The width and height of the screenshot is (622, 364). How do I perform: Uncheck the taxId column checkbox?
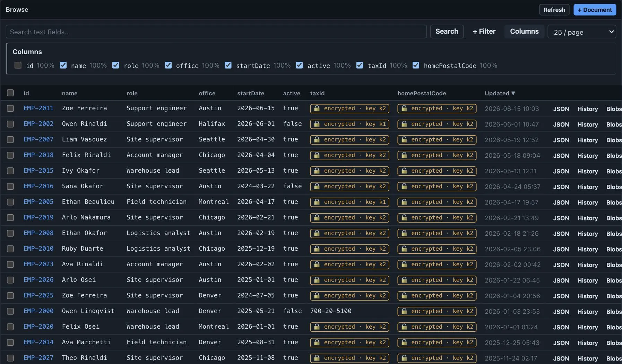360,65
